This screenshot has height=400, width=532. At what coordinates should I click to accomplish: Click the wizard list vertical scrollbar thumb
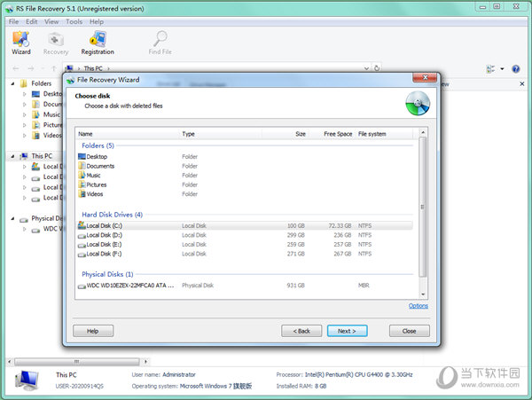pos(422,207)
